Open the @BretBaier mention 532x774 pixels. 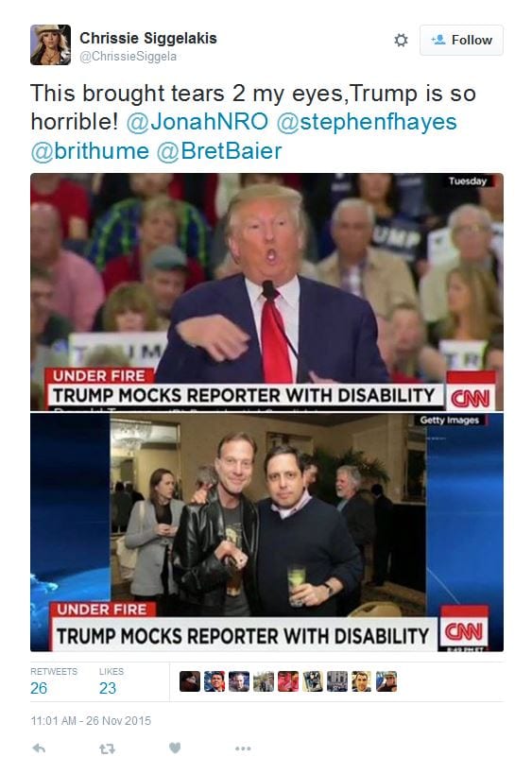[x=219, y=151]
